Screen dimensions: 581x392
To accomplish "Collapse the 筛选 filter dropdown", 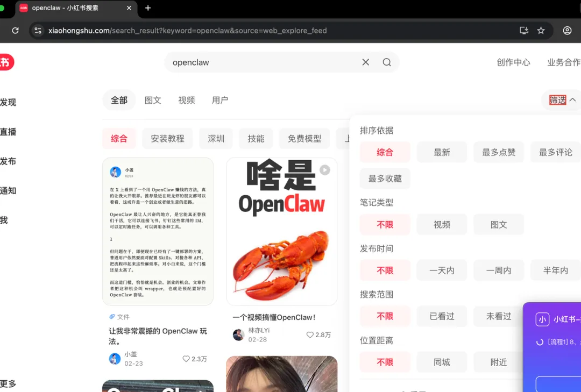I will pos(563,99).
